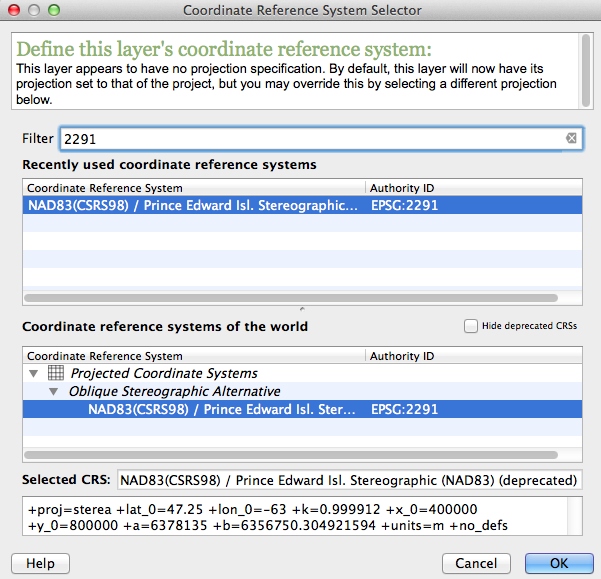Focus the Filter text field
Image resolution: width=601 pixels, height=579 pixels.
310,139
